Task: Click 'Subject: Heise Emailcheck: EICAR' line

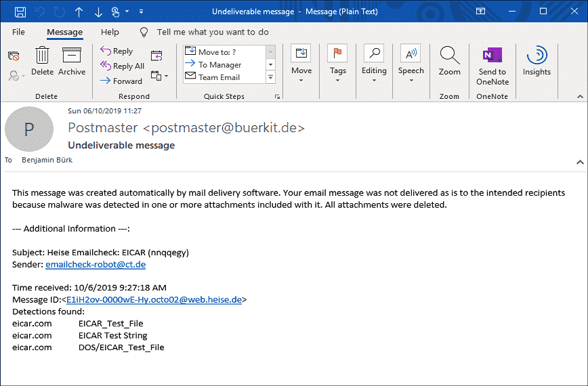Action: pos(100,253)
